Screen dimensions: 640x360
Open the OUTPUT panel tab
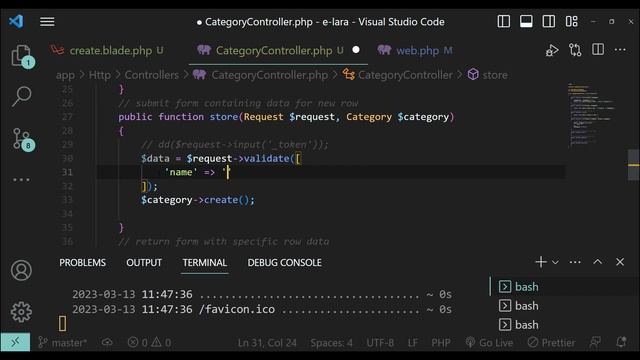click(x=144, y=263)
